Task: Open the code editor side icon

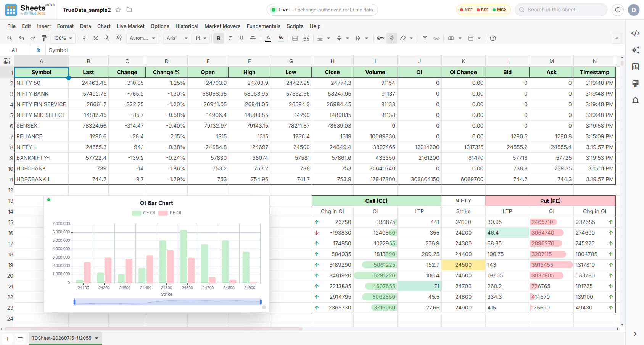Action: coord(635,33)
